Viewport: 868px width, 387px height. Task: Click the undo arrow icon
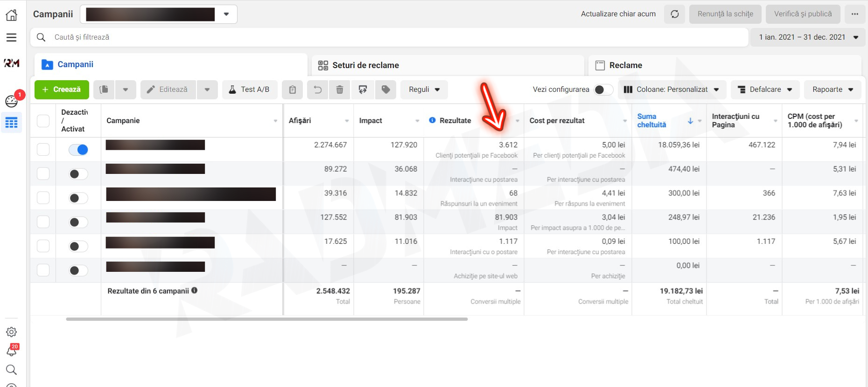pos(318,90)
